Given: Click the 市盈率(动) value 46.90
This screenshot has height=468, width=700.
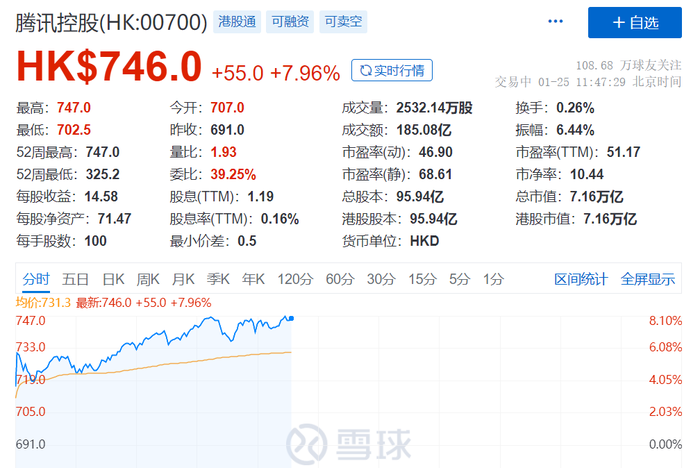Looking at the screenshot, I should click(435, 152).
